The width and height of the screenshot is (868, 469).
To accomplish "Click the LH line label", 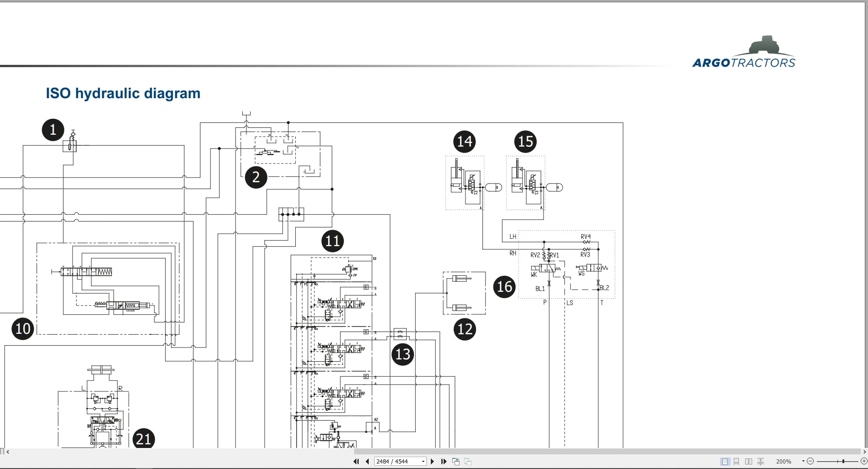I will [x=513, y=237].
